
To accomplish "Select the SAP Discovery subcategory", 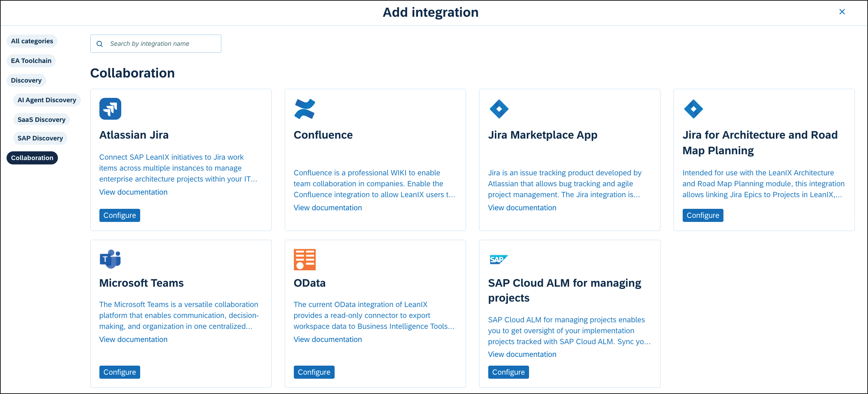I will pyautogui.click(x=40, y=138).
